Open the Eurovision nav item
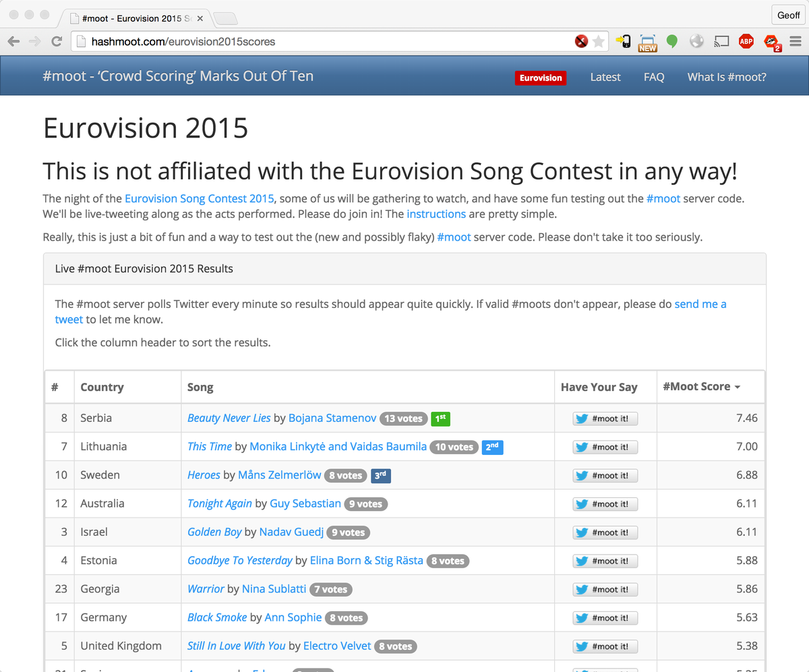This screenshot has width=809, height=672. (x=541, y=78)
